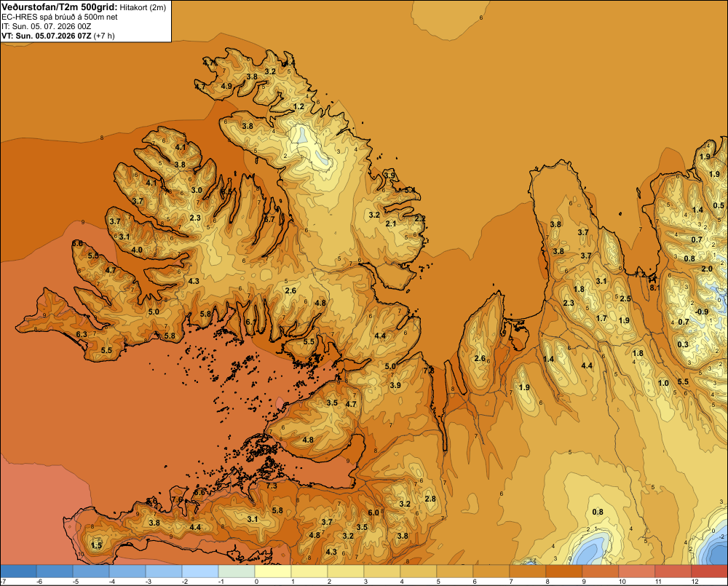Image resolution: width=728 pixels, height=586 pixels.
Task: Click the 2.1 temperature value on map
Action: [x=391, y=223]
